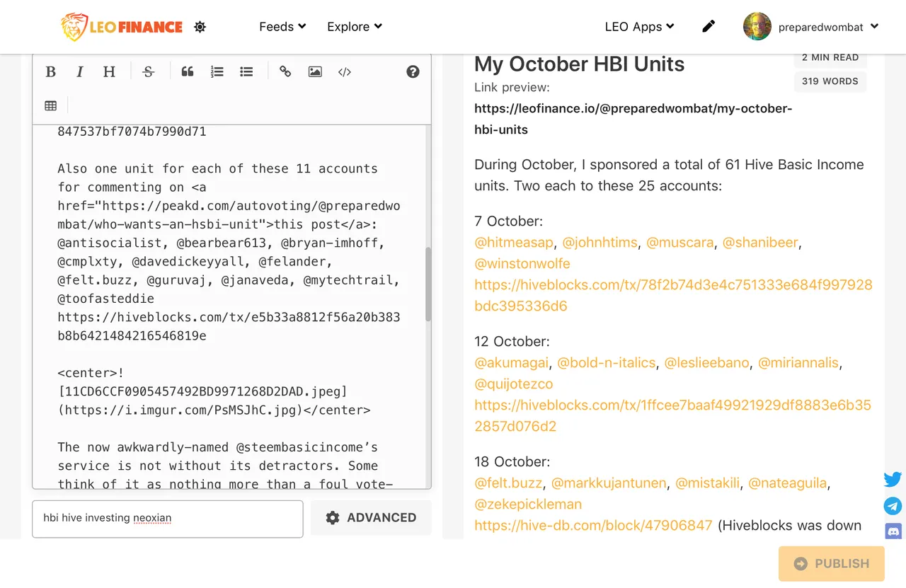Open the ADVANCED settings button
This screenshot has width=906, height=588.
(x=371, y=518)
